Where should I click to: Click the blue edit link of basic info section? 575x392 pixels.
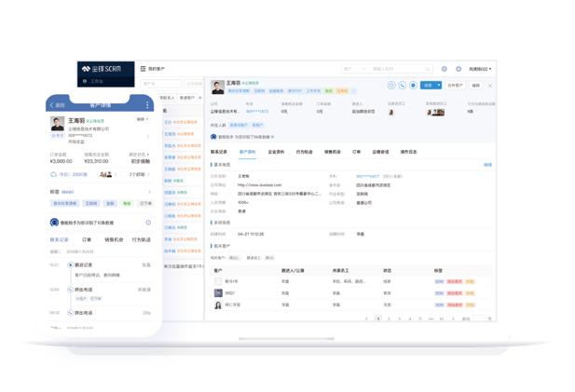487,165
